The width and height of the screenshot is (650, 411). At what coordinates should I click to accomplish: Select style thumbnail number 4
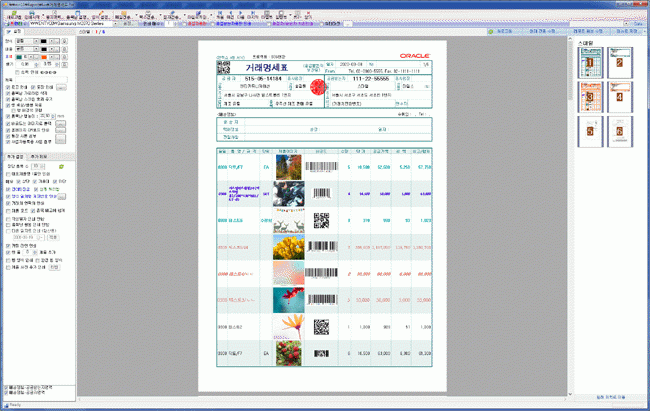coord(620,97)
